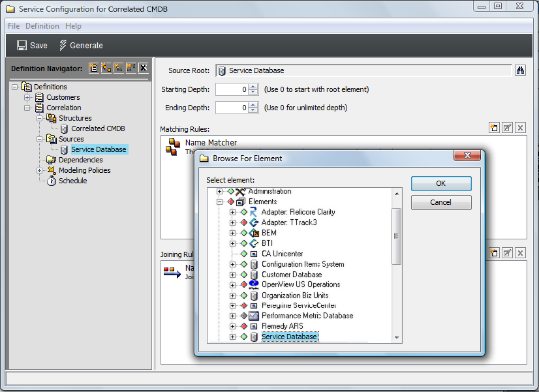The width and height of the screenshot is (539, 392).
Task: Collapse the Elements node in dialog
Action: [219, 202]
